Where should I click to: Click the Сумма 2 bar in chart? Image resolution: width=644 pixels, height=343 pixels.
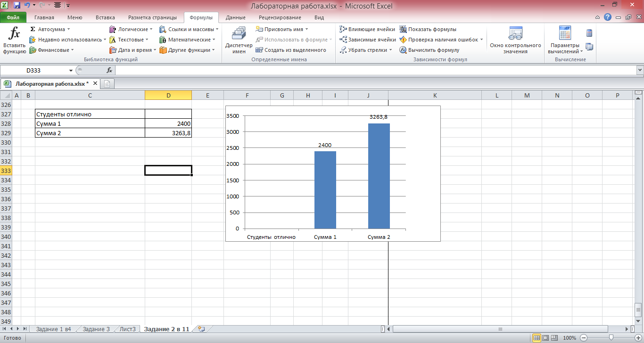click(x=379, y=176)
